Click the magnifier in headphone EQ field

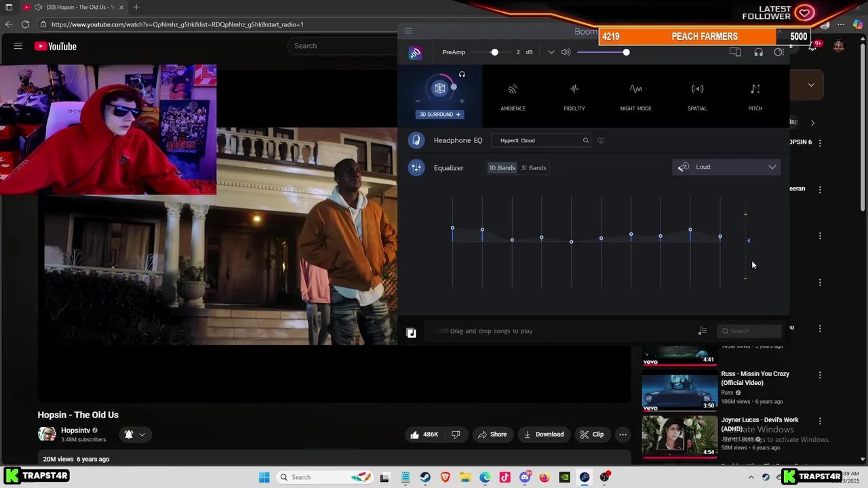[x=586, y=140]
